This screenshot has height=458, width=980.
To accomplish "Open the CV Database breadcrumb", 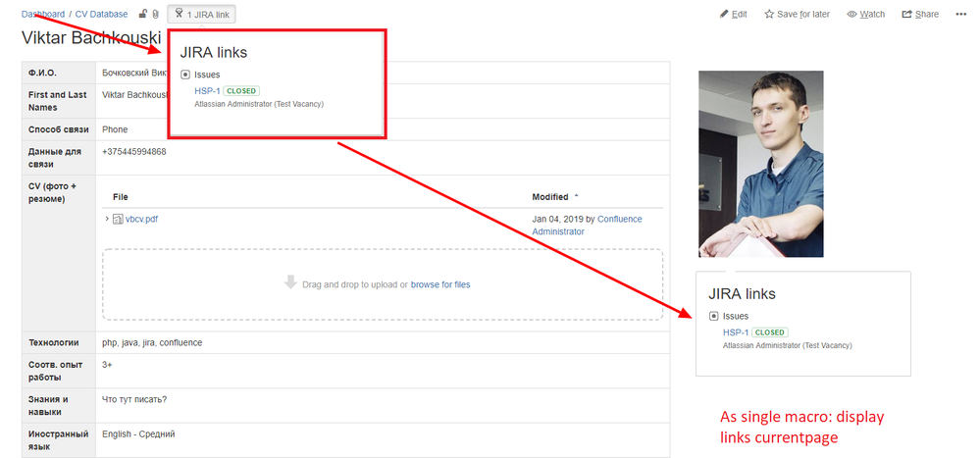I will tap(101, 14).
